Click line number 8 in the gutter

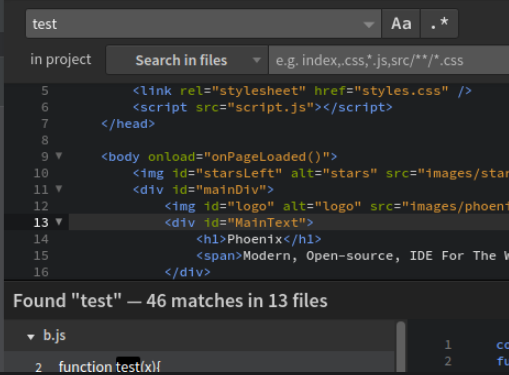pyautogui.click(x=45, y=140)
